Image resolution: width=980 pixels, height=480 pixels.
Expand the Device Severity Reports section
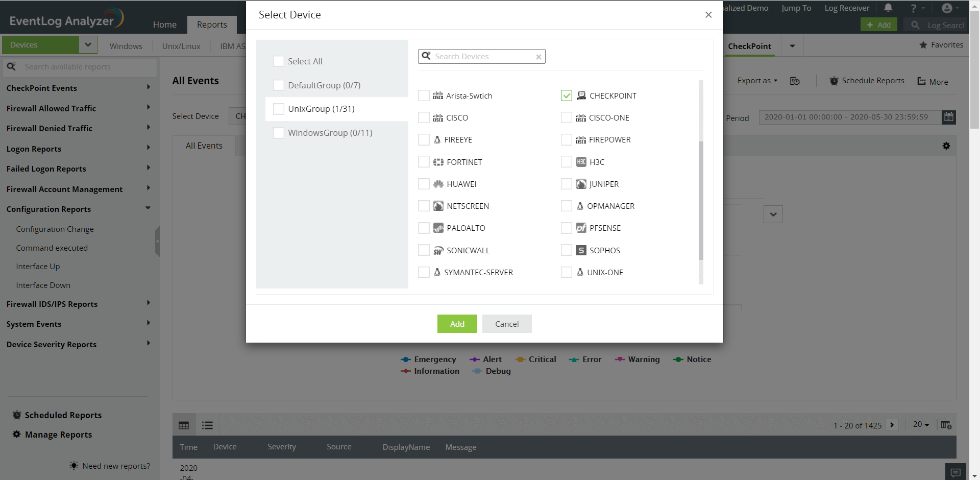pos(149,343)
